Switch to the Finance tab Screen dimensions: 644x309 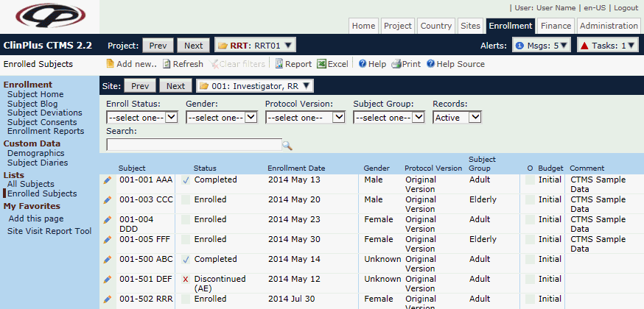point(555,26)
